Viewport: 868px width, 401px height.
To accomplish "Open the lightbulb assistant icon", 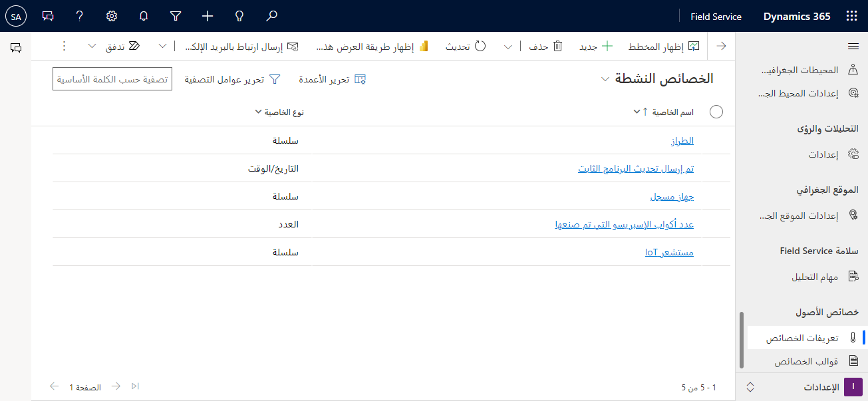I will pyautogui.click(x=239, y=16).
